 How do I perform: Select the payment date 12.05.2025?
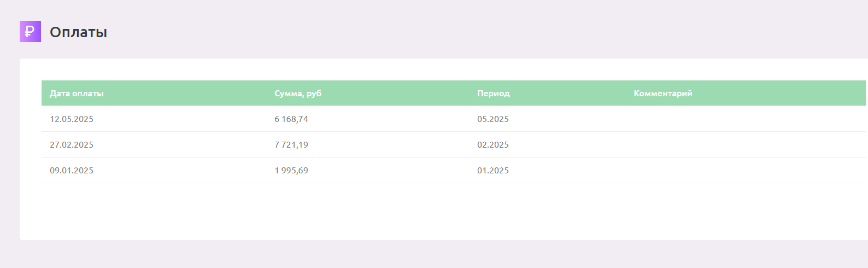72,119
